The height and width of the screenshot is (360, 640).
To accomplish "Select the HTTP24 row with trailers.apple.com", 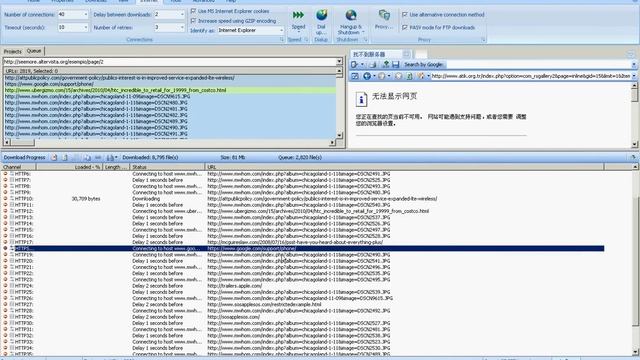I will click(303, 286).
